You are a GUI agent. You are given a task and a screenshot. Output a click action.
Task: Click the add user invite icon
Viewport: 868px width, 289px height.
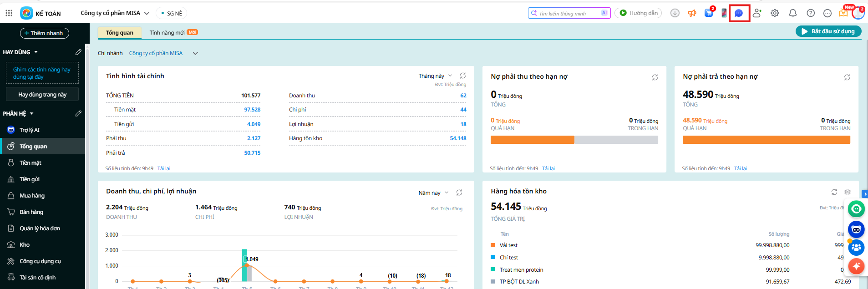[757, 13]
